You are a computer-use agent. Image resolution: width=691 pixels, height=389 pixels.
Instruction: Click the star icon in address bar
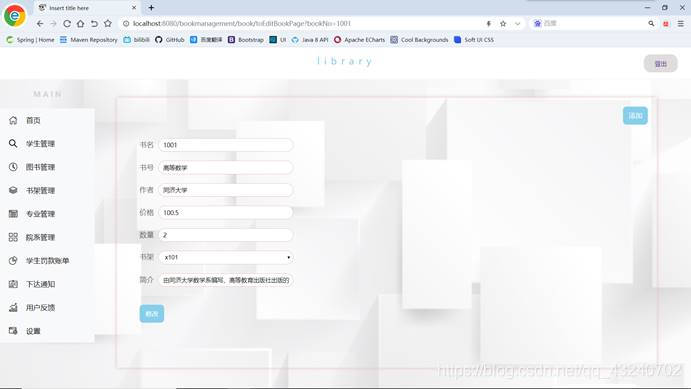point(503,23)
